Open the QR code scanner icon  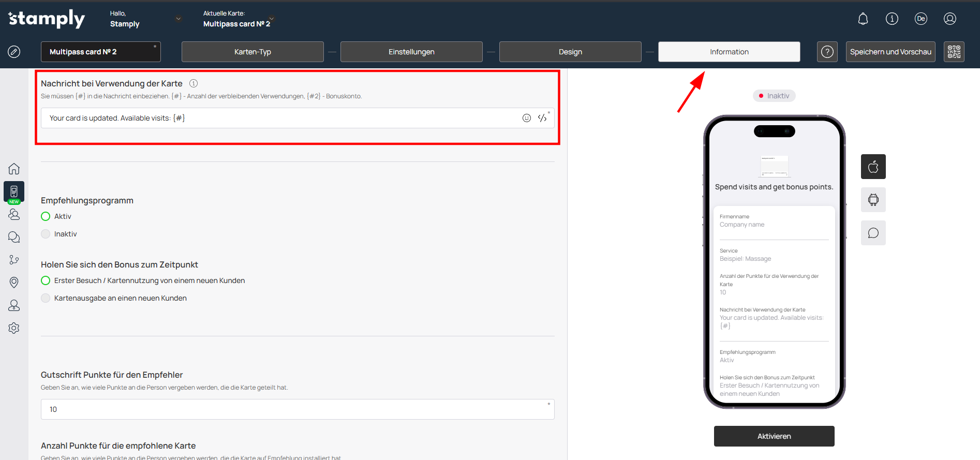coord(954,52)
